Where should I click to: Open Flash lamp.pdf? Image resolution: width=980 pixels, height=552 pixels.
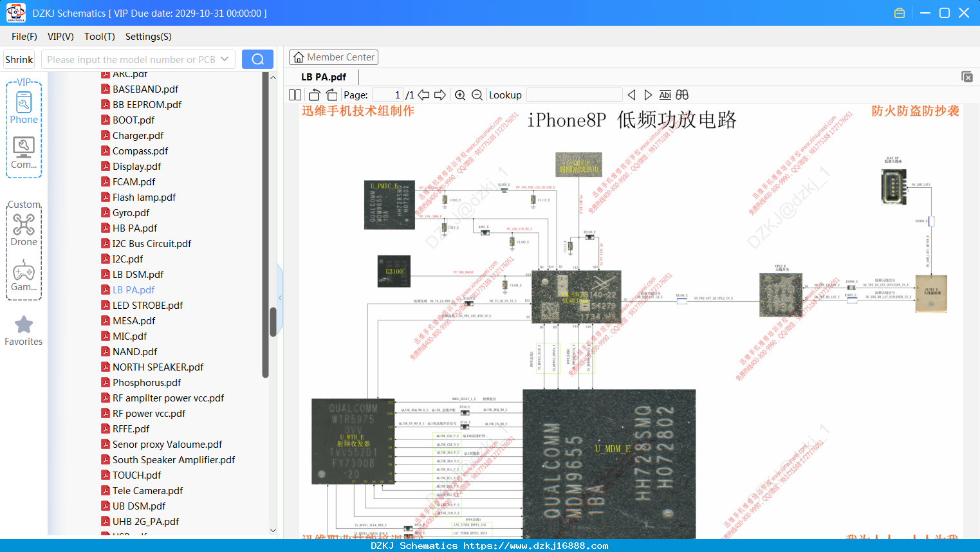(144, 197)
